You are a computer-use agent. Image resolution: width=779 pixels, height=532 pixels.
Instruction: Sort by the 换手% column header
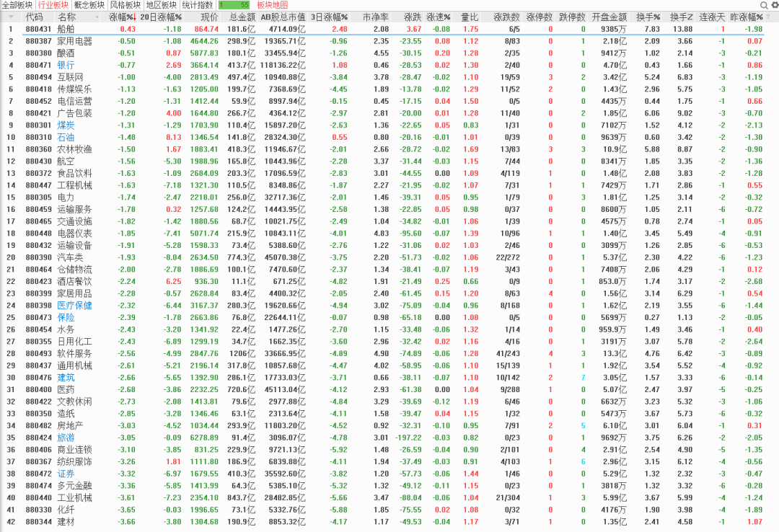[x=648, y=17]
